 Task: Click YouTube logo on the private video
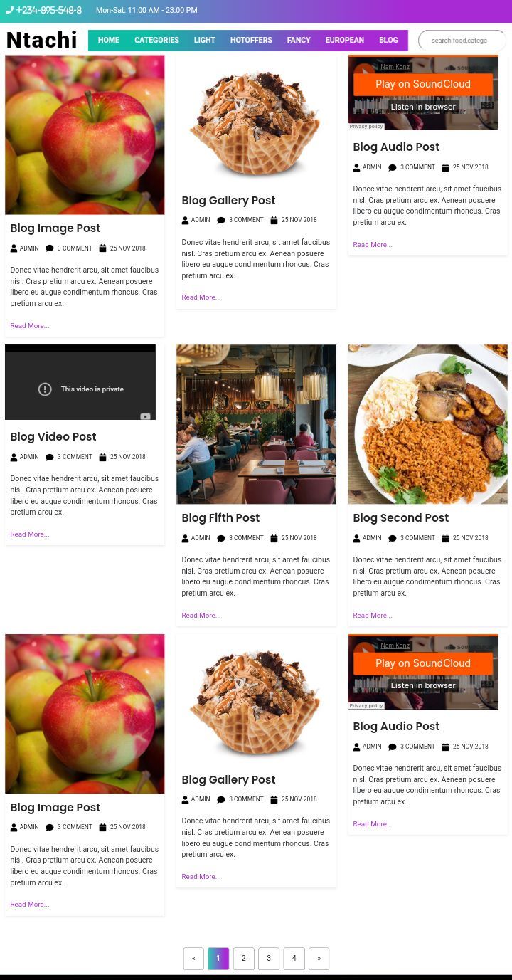coord(145,416)
